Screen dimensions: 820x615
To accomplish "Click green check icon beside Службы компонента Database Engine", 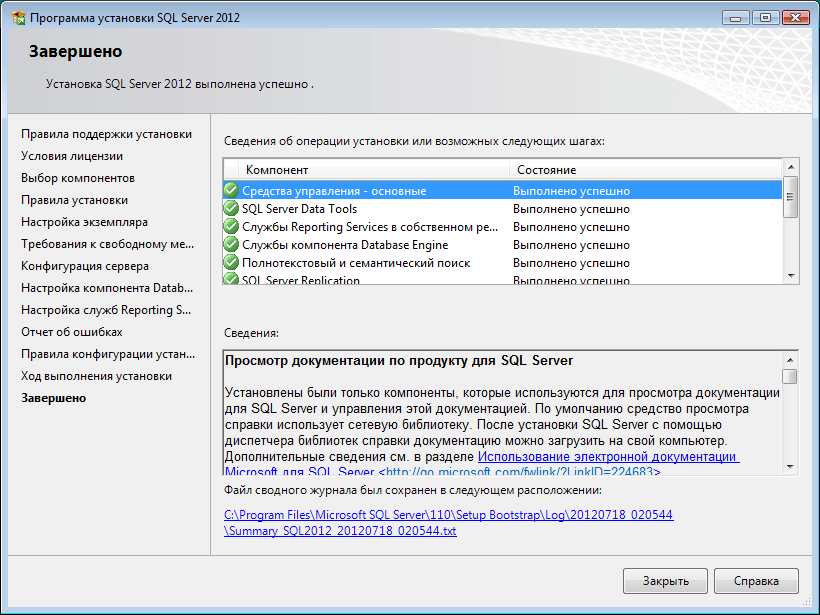I will pos(231,245).
